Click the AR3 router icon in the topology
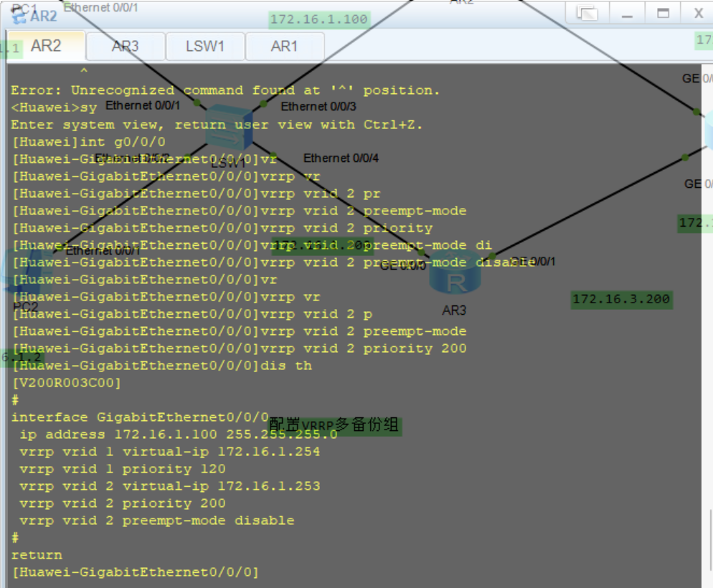This screenshot has height=588, width=713. [x=455, y=272]
